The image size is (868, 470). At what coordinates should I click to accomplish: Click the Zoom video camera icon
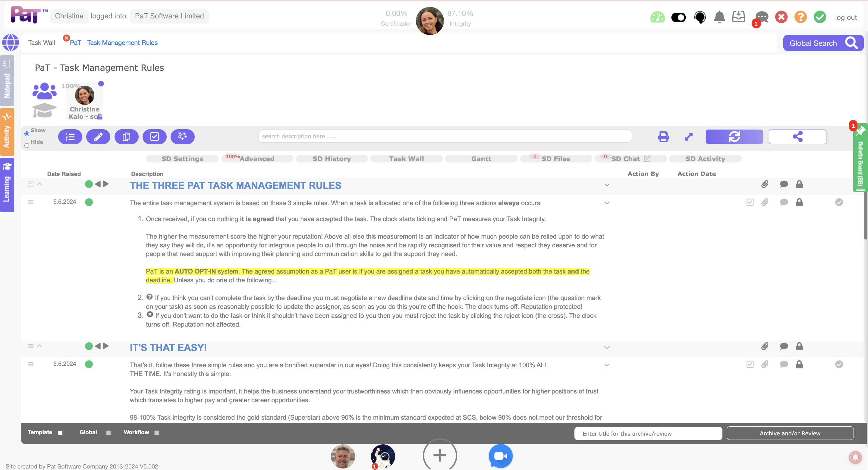tap(500, 456)
